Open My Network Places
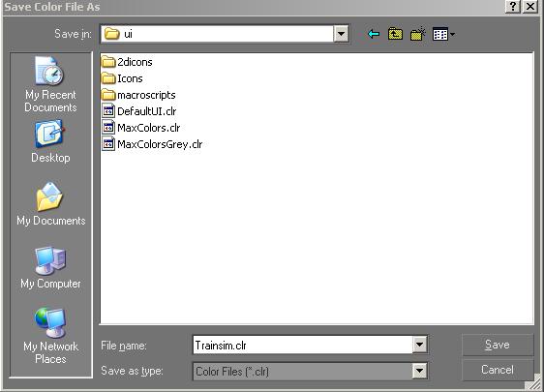544x392 pixels. click(x=50, y=336)
